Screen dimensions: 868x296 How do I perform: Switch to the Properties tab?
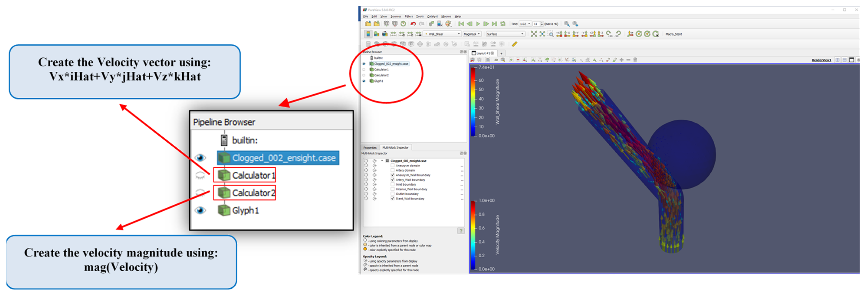tap(370, 148)
